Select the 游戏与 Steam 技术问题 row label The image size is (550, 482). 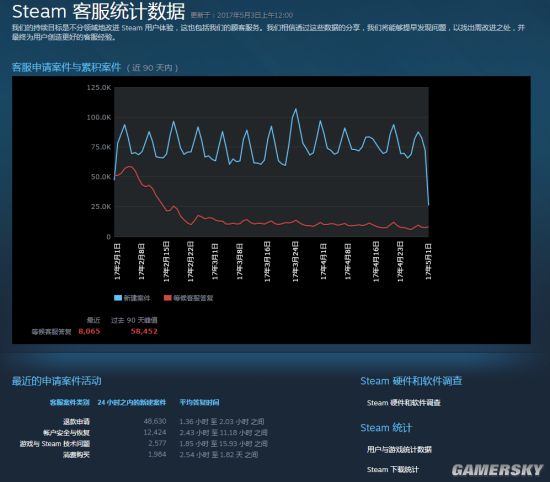(x=55, y=444)
